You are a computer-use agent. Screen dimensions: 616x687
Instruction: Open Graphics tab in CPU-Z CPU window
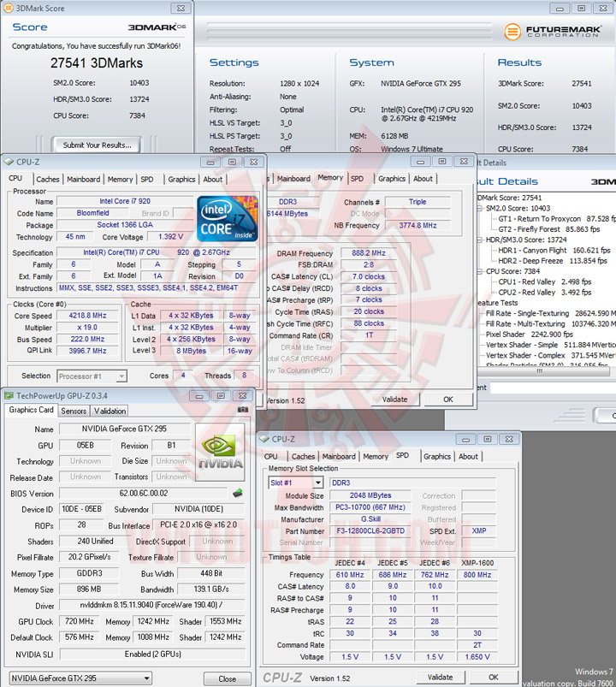pyautogui.click(x=181, y=179)
